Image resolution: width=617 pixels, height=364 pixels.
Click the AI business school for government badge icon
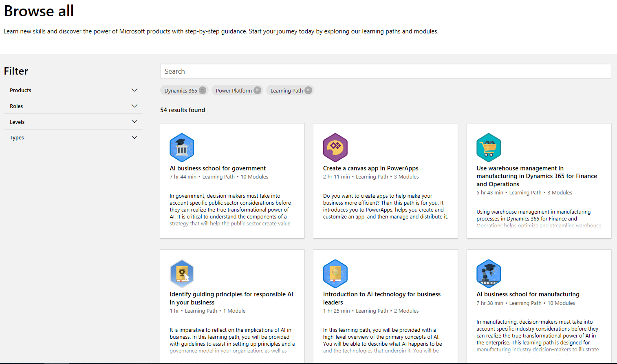182,148
